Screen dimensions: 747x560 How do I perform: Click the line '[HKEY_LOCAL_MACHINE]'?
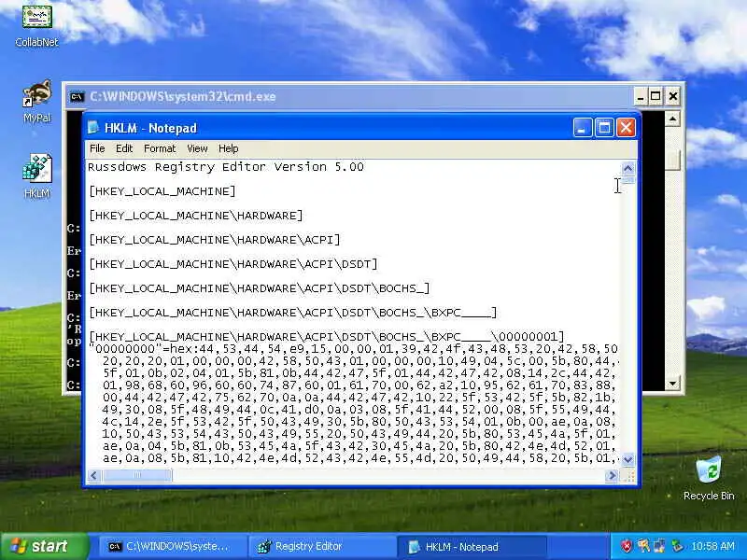click(162, 191)
